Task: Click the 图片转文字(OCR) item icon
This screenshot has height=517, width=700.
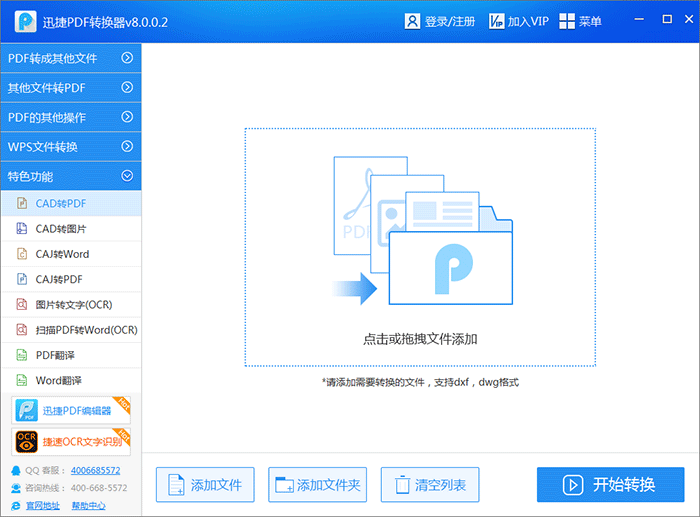Action: (x=21, y=304)
